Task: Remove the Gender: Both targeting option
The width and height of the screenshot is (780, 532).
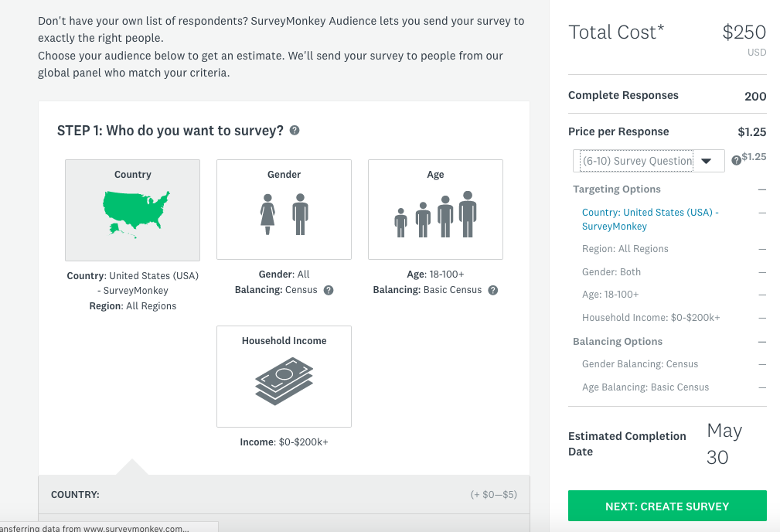Action: [x=762, y=272]
